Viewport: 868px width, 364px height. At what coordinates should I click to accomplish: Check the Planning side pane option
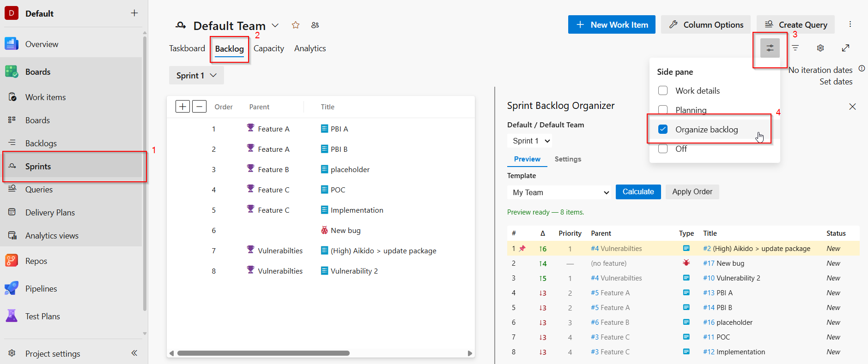point(663,110)
